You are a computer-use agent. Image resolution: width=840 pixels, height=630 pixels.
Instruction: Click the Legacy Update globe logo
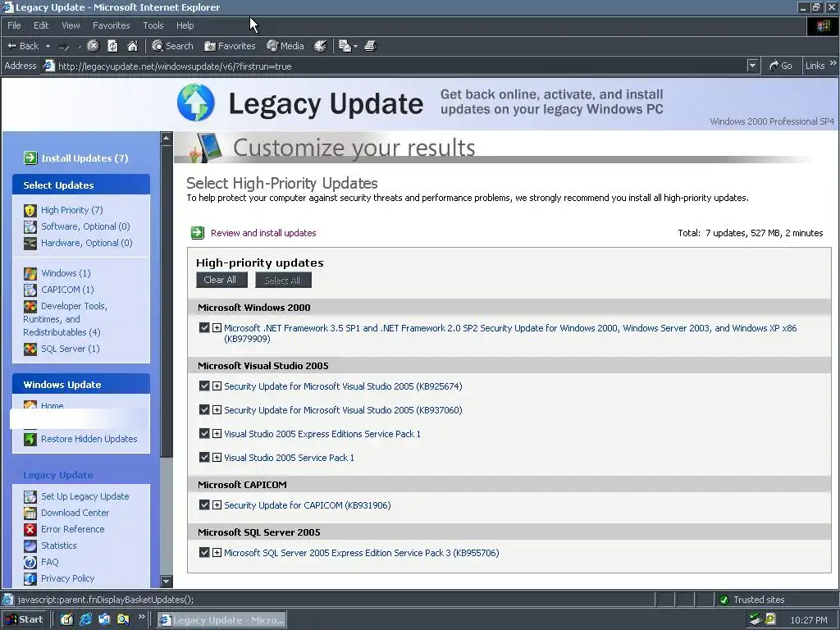(x=196, y=103)
